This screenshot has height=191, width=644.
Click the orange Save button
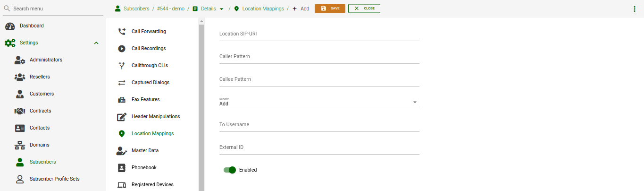coord(330,9)
